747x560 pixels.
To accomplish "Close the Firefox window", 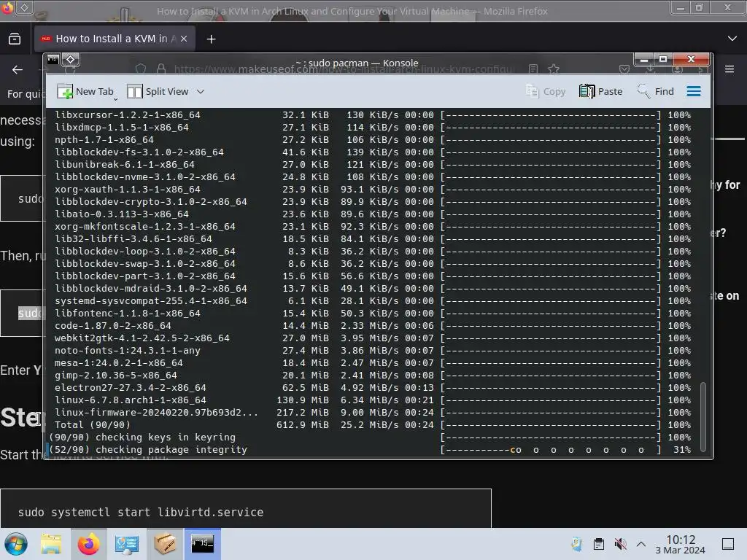I will point(727,7).
